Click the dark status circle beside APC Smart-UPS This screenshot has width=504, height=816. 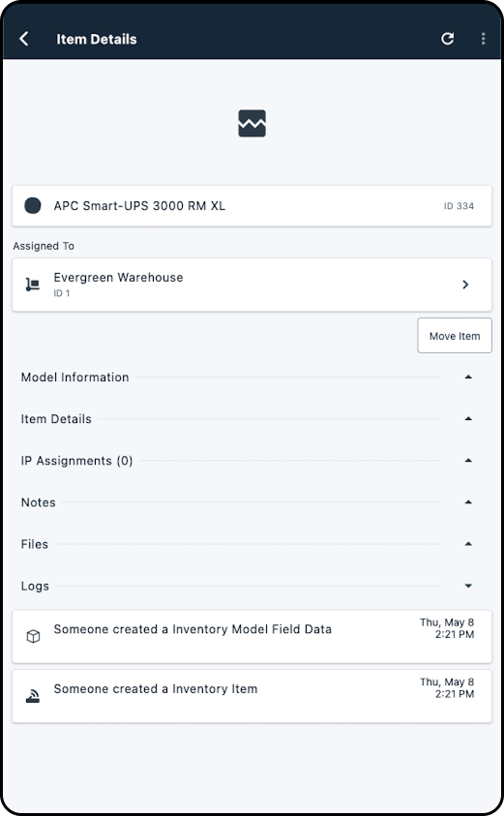33,205
